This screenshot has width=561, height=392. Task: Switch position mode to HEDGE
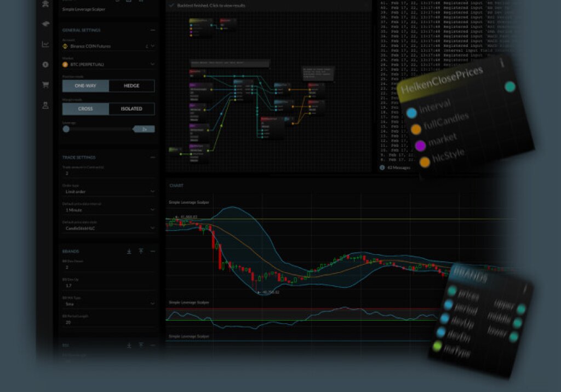tap(131, 86)
